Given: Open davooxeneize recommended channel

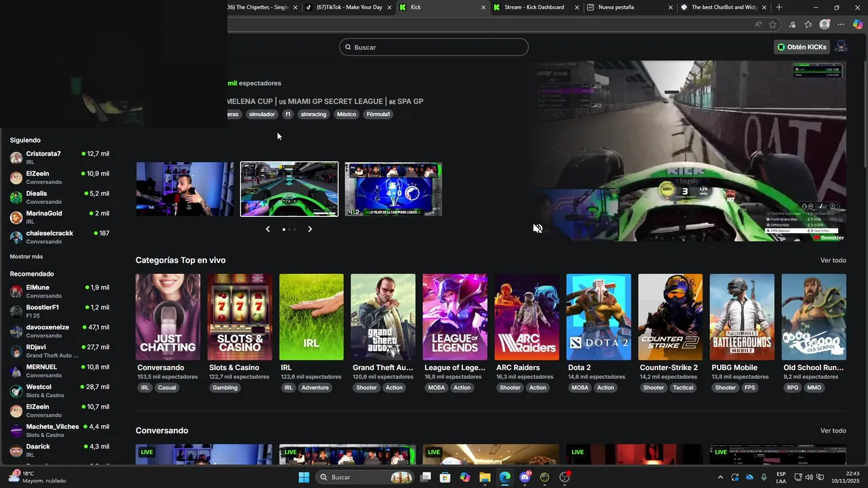Looking at the screenshot, I should tap(60, 331).
